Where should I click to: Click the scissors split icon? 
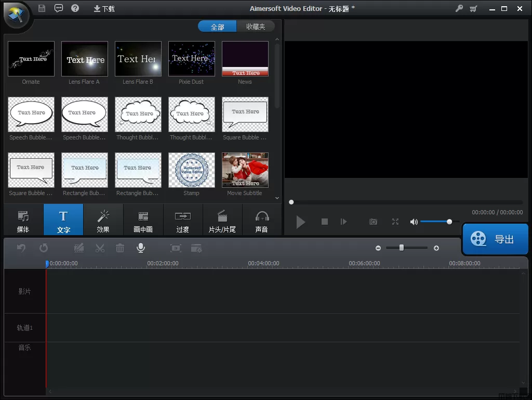pyautogui.click(x=100, y=248)
